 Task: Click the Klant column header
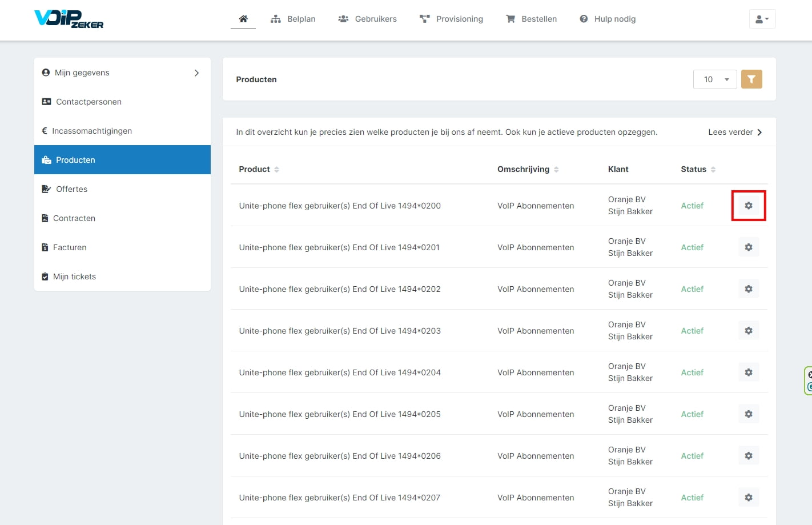click(x=618, y=169)
